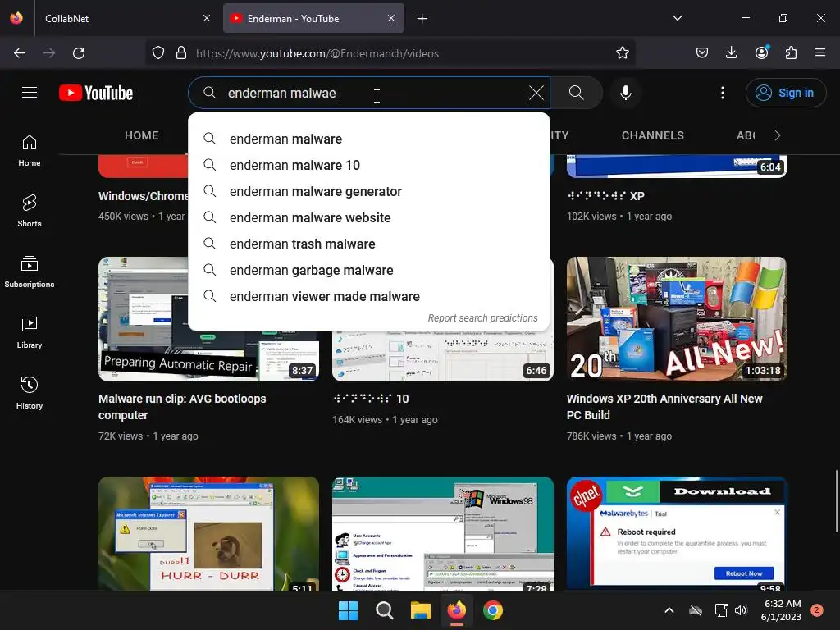
Task: Open the clock showing 6:32 AM
Action: [x=781, y=610]
